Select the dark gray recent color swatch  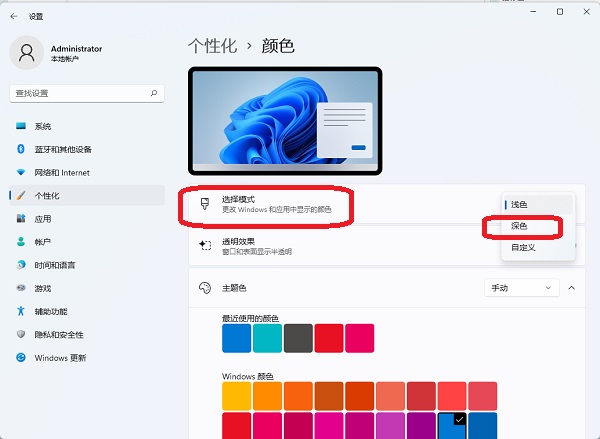(x=298, y=338)
